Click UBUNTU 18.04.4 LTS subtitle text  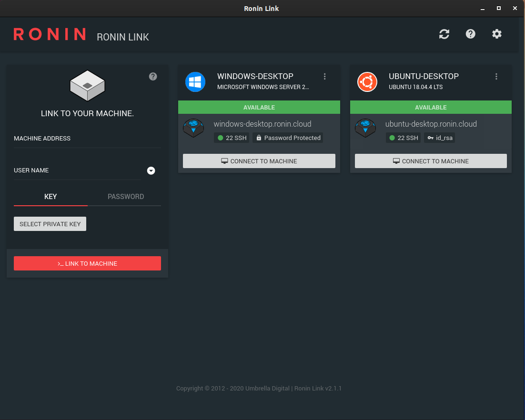click(x=415, y=87)
